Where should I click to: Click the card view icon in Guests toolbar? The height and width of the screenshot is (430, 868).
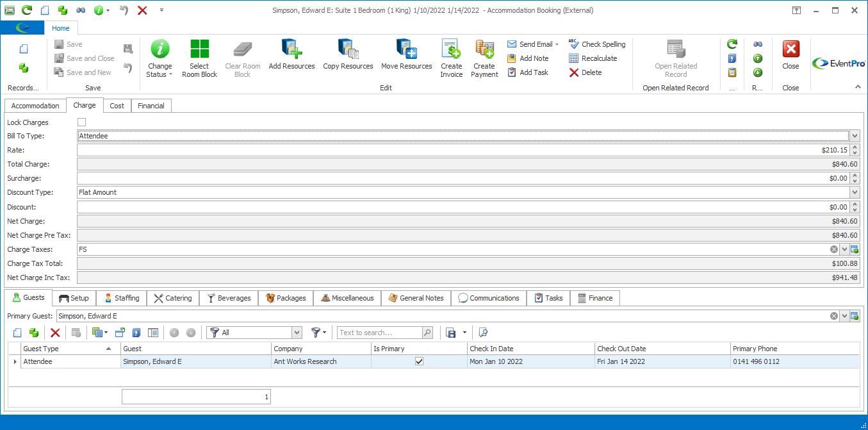click(153, 333)
